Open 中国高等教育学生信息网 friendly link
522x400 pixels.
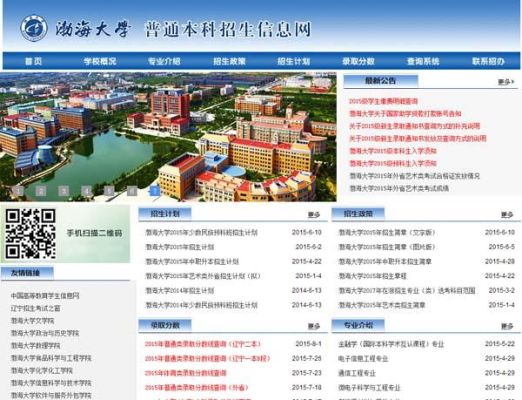click(x=45, y=296)
